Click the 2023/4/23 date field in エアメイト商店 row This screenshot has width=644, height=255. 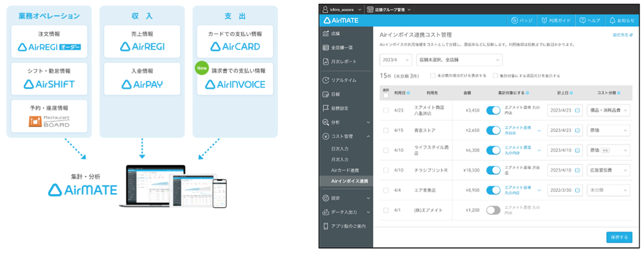point(565,110)
